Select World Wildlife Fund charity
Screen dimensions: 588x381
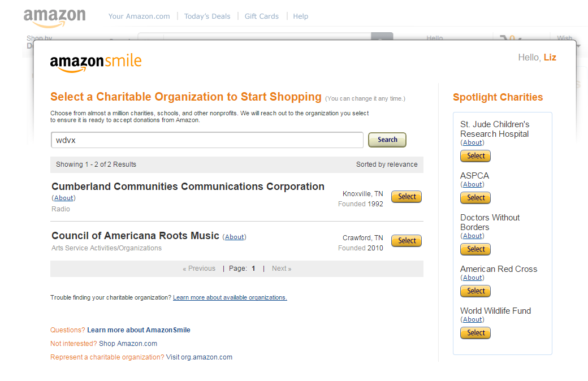point(475,333)
